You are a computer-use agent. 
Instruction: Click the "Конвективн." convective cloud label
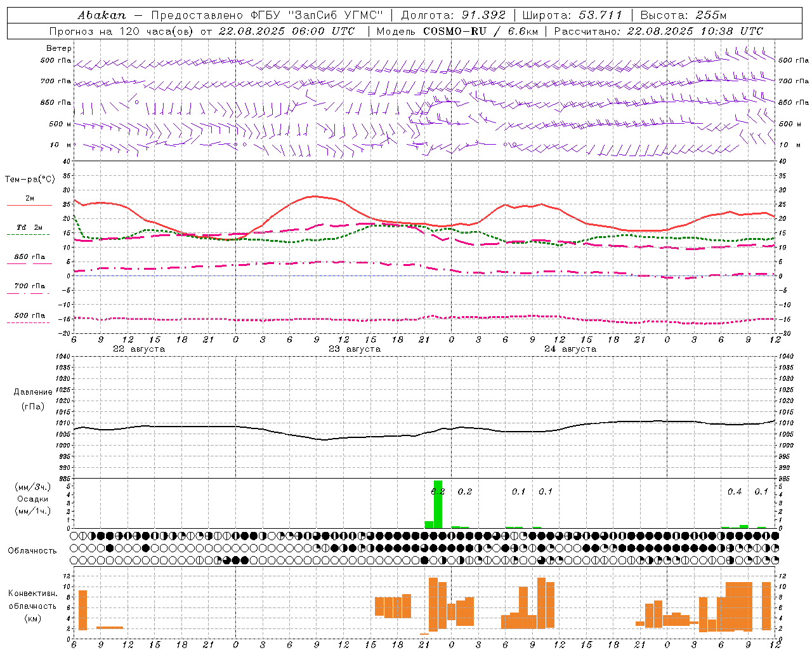coord(32,594)
